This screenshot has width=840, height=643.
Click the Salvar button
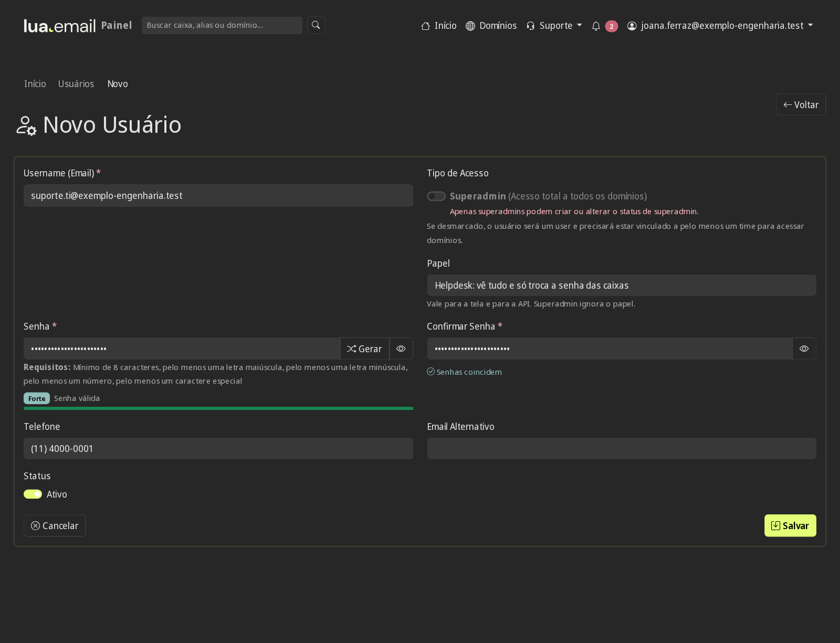pos(790,525)
